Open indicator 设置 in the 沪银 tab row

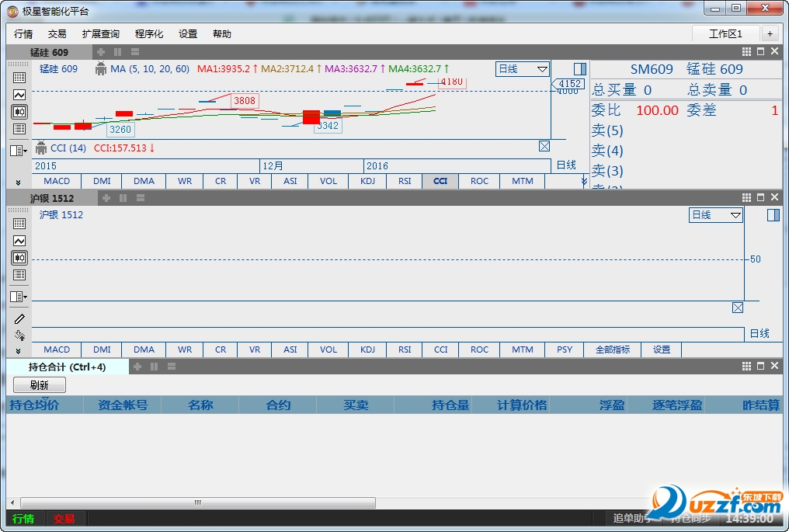coord(661,349)
